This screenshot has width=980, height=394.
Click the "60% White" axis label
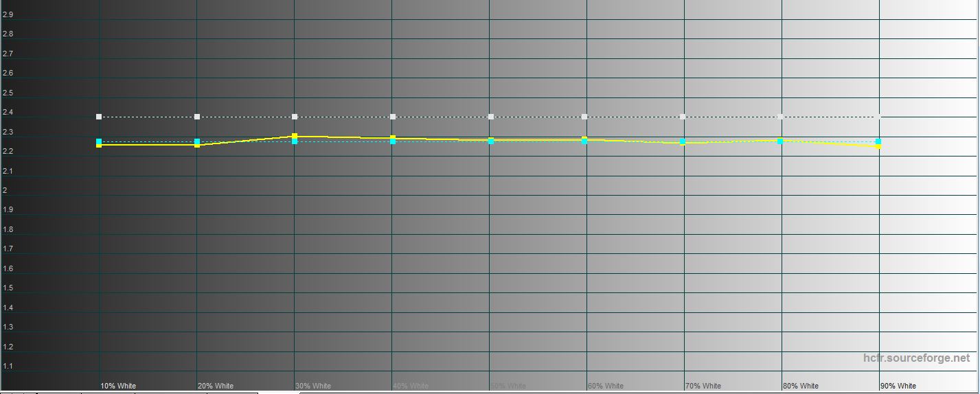pos(606,386)
